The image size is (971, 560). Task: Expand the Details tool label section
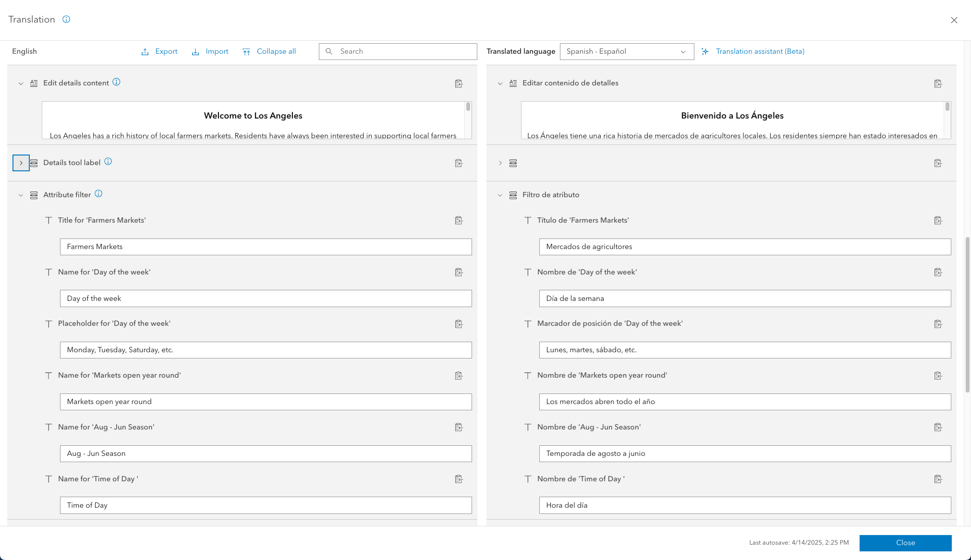click(21, 163)
